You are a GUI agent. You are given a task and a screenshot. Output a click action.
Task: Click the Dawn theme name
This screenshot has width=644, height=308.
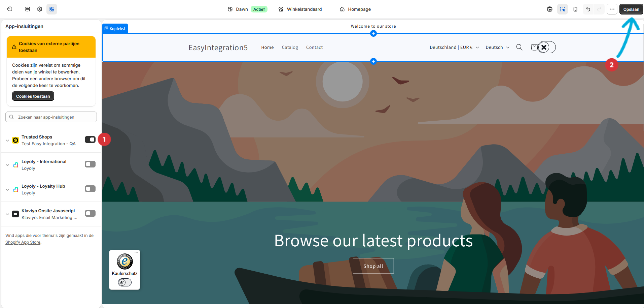coord(242,9)
